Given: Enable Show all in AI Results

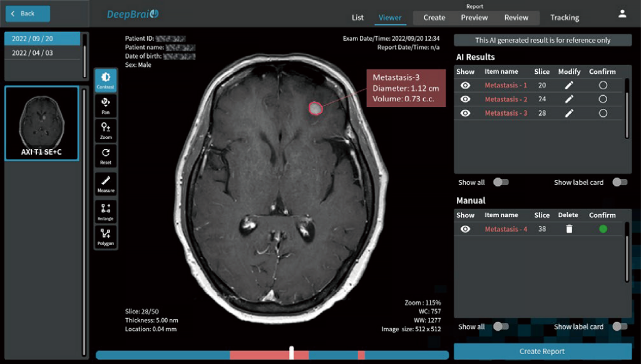Looking at the screenshot, I should pyautogui.click(x=500, y=183).
